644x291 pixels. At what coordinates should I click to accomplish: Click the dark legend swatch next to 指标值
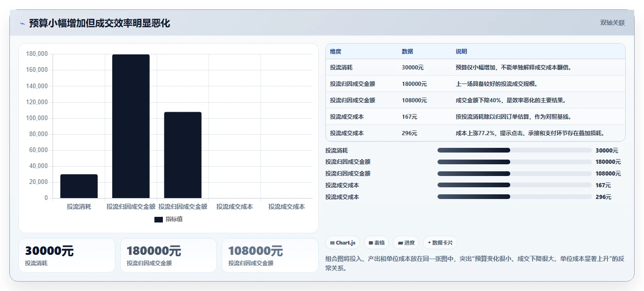pyautogui.click(x=159, y=219)
